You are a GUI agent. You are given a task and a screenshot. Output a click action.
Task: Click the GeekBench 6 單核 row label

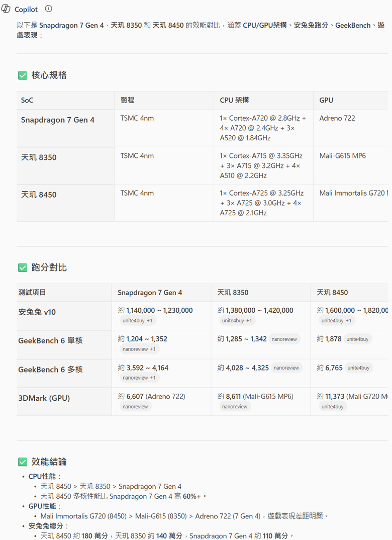[x=51, y=340]
